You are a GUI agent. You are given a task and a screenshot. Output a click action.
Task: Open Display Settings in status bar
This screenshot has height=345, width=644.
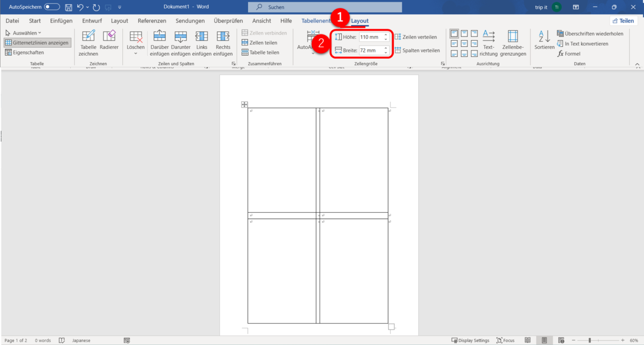[470, 340]
